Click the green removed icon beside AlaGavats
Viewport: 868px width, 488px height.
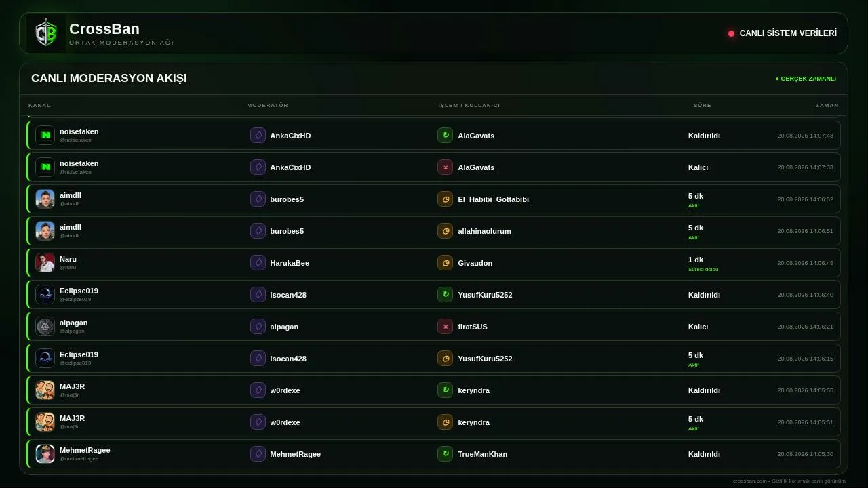point(445,136)
